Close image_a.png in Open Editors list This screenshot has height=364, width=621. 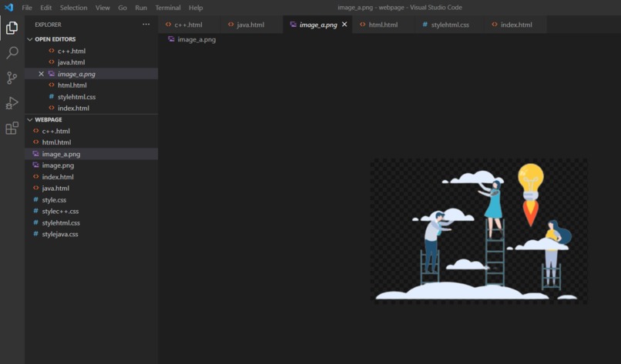(x=41, y=74)
